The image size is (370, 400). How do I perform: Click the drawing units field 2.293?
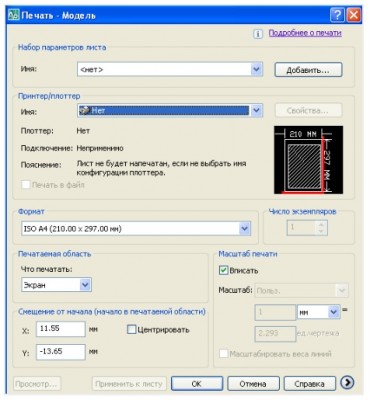click(275, 334)
